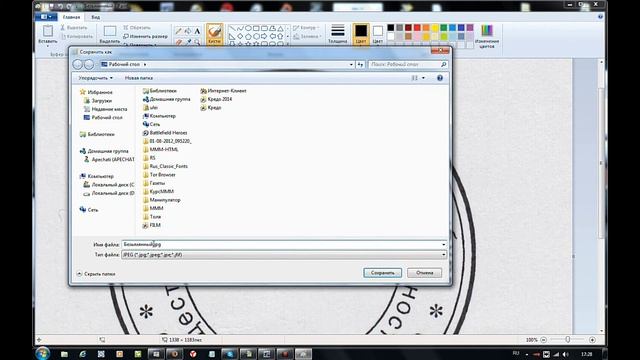Viewport: 640px width, 360px height.
Task: Select the Eraser tool in Paint
Action: 179,42
